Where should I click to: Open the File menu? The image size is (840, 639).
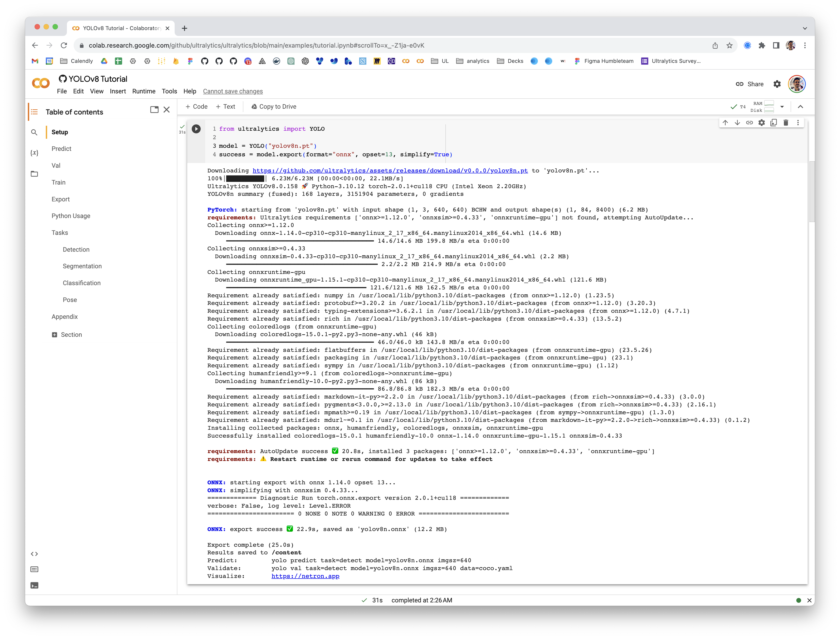62,91
